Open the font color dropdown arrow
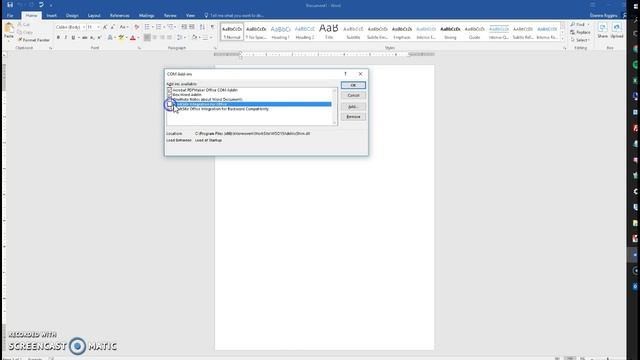640x360 pixels. coord(138,38)
